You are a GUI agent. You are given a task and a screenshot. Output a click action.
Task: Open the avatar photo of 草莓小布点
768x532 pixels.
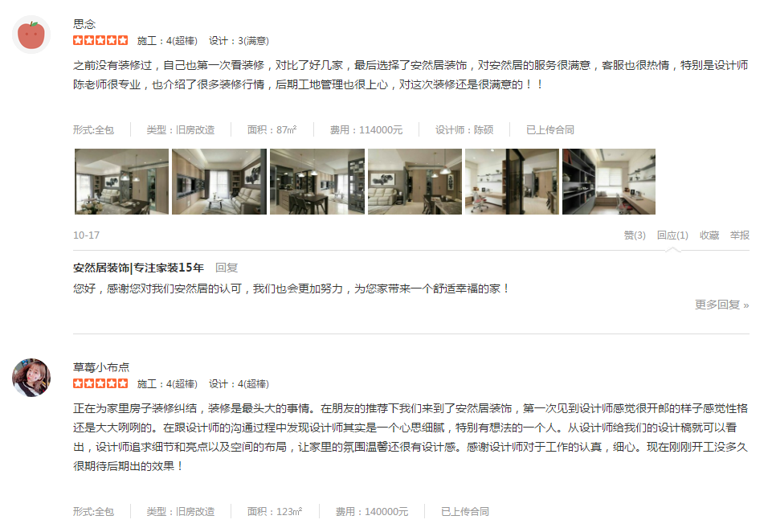pyautogui.click(x=31, y=377)
